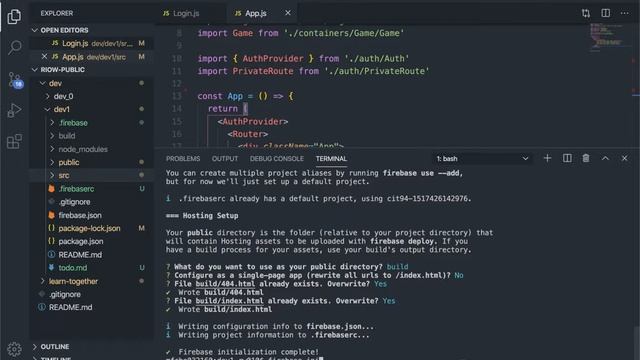Open Manage settings gear icon
The width and height of the screenshot is (640, 360).
click(14, 349)
